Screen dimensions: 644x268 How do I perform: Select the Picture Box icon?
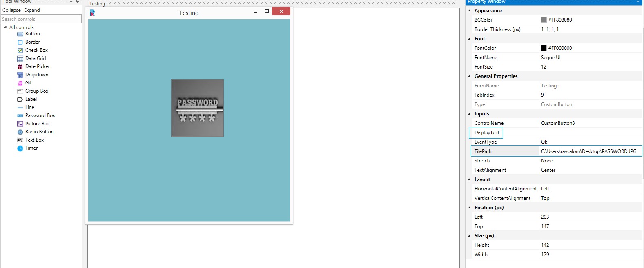coord(20,124)
